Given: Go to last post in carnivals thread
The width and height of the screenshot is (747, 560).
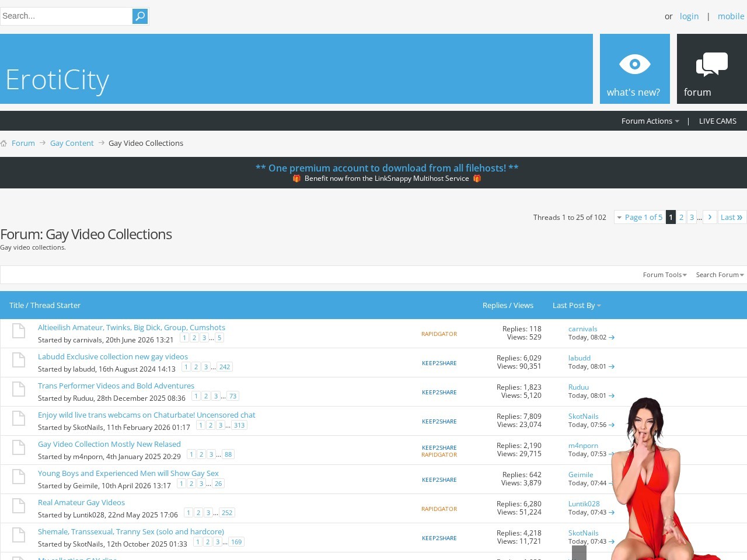Looking at the screenshot, I should (x=612, y=337).
